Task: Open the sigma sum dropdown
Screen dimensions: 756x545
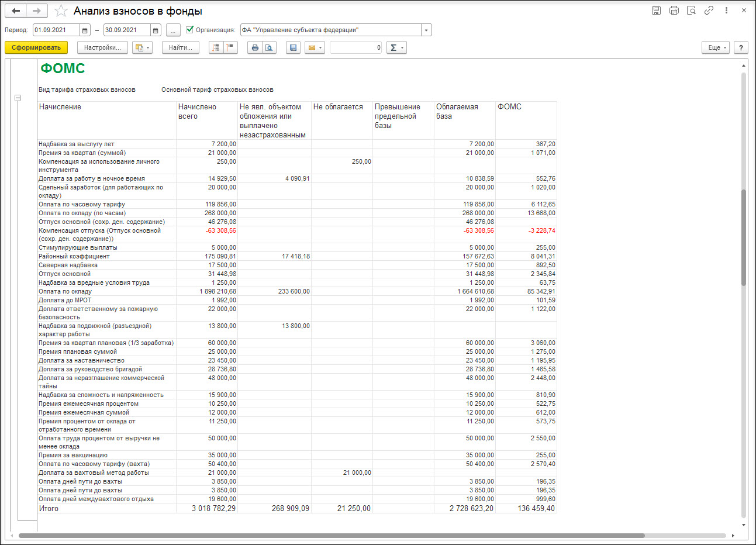Action: (396, 47)
